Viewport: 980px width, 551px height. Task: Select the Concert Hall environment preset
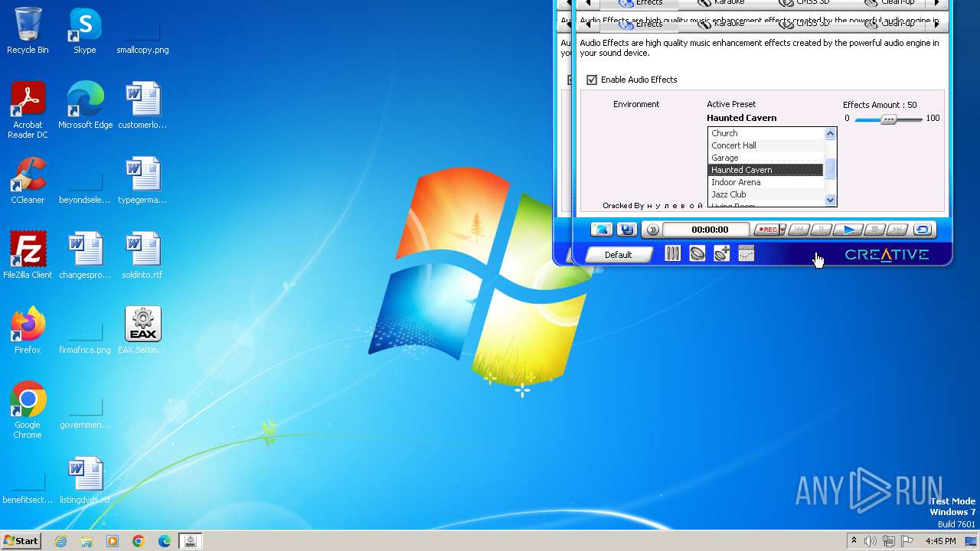[766, 145]
